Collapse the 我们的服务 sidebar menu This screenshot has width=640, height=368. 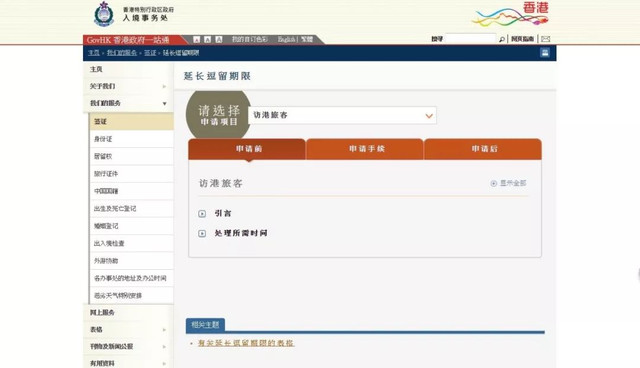coord(128,103)
